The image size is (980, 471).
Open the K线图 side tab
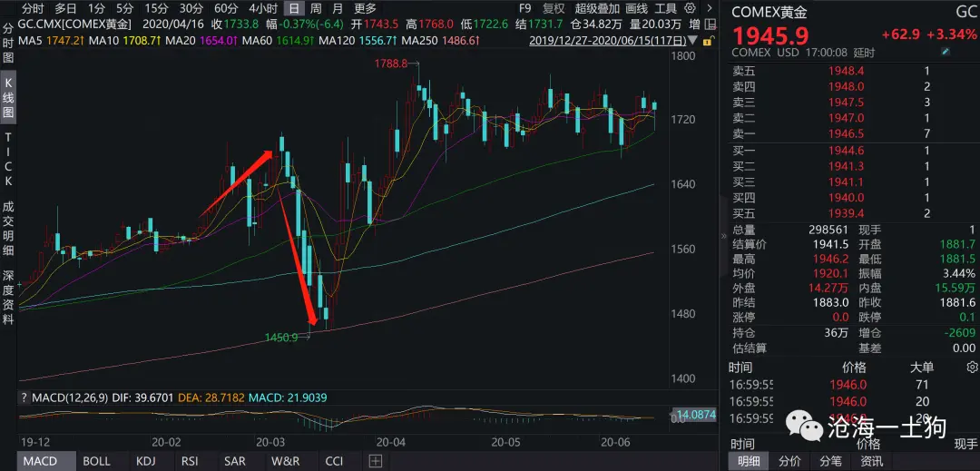[x=8, y=99]
